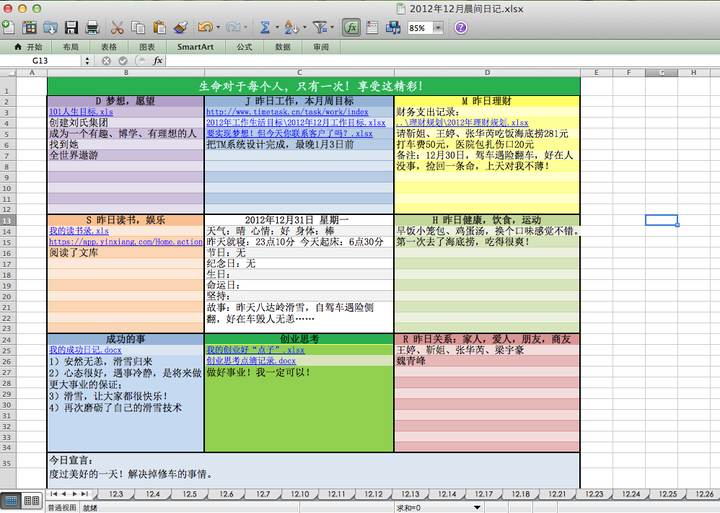Open the 101人生目标.xls hyperlink
Viewport: 720px width, 513px height.
(80, 111)
